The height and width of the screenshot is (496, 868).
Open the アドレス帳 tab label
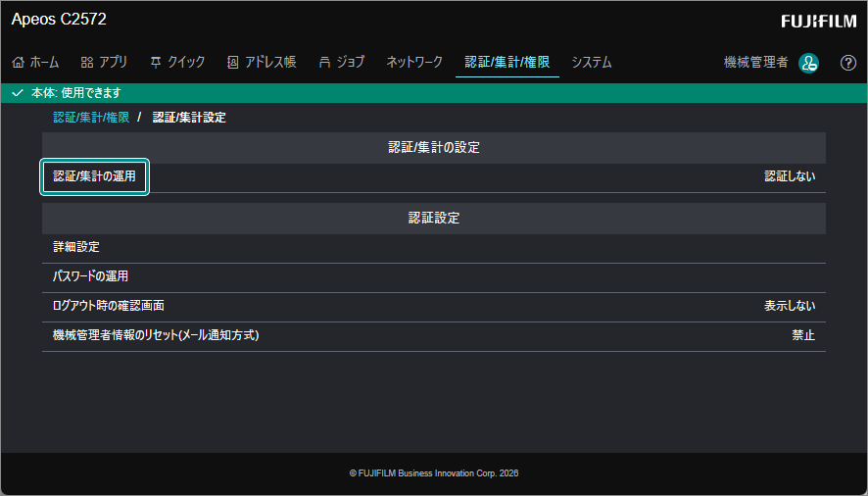[x=270, y=62]
